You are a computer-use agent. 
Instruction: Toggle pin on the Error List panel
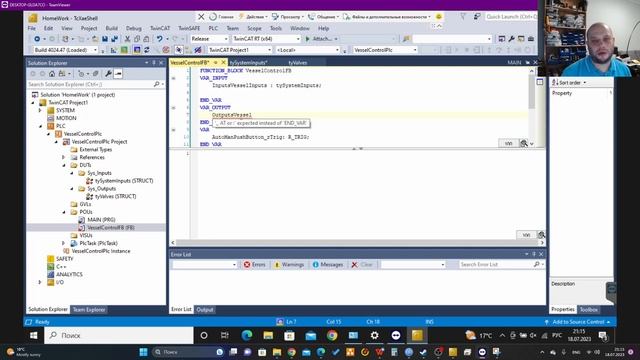coord(534,254)
